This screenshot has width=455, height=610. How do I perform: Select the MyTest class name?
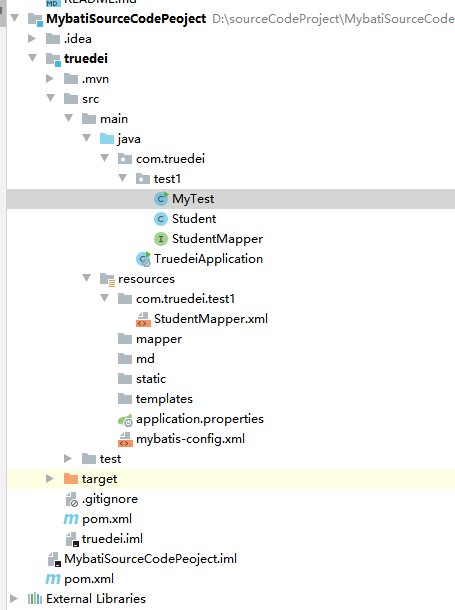(x=193, y=199)
